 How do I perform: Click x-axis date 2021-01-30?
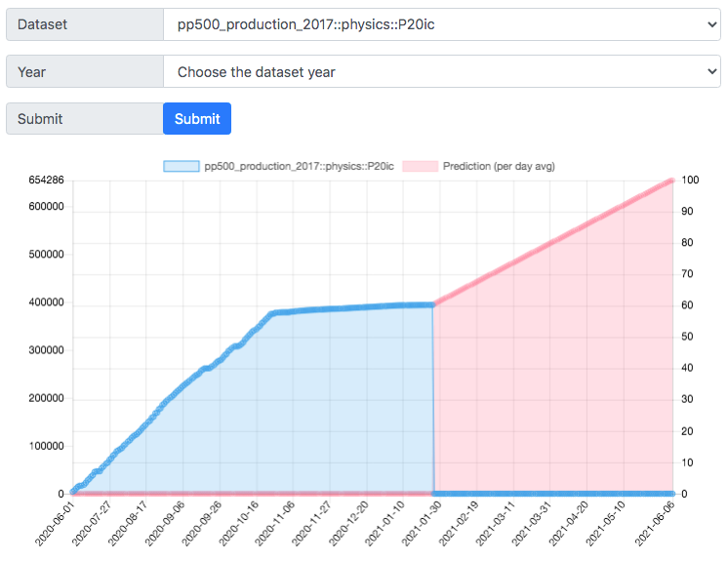[x=422, y=524]
